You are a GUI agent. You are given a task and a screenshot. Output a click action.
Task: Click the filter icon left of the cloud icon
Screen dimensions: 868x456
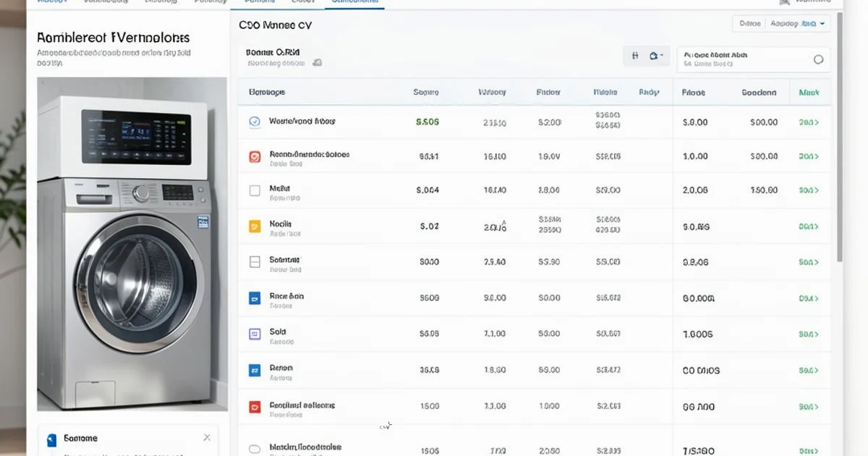click(x=634, y=55)
